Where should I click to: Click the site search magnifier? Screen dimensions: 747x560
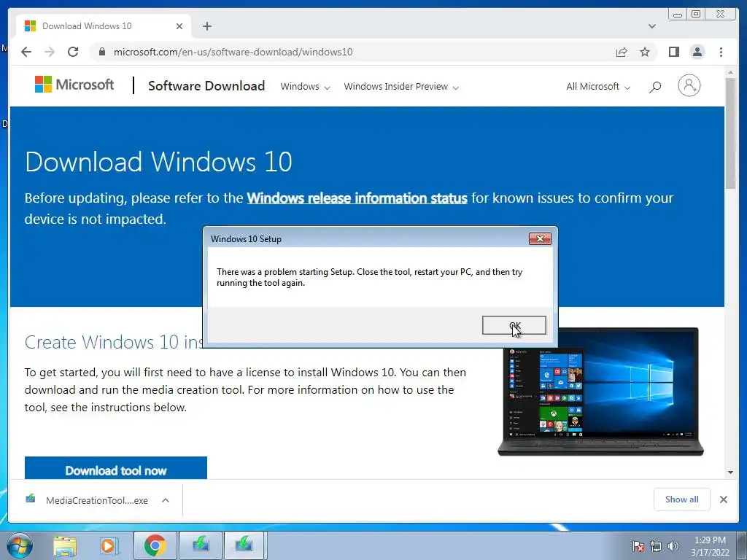coord(655,87)
